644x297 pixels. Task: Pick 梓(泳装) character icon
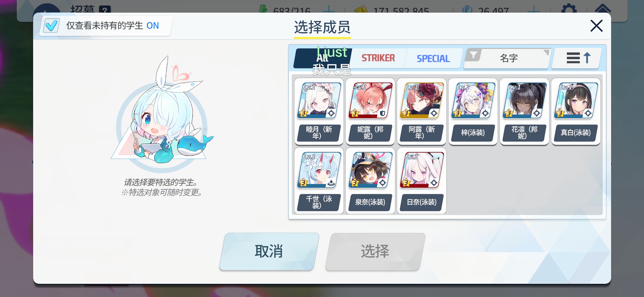(473, 100)
